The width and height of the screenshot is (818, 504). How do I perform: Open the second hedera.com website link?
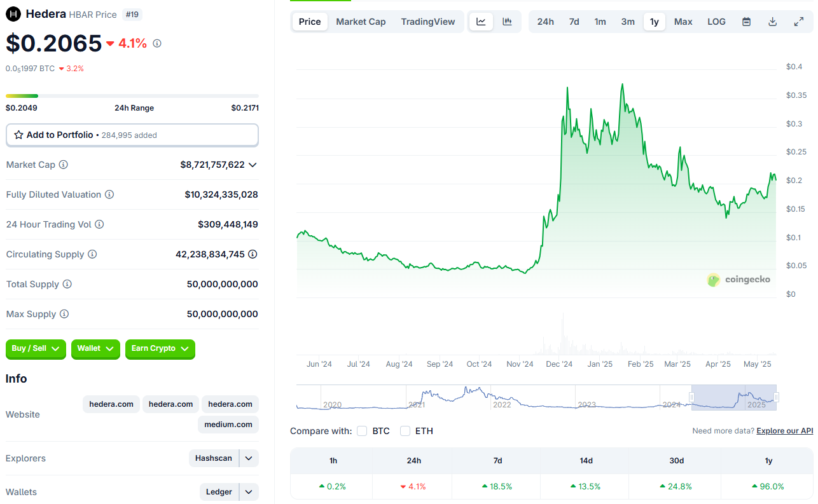coord(170,404)
